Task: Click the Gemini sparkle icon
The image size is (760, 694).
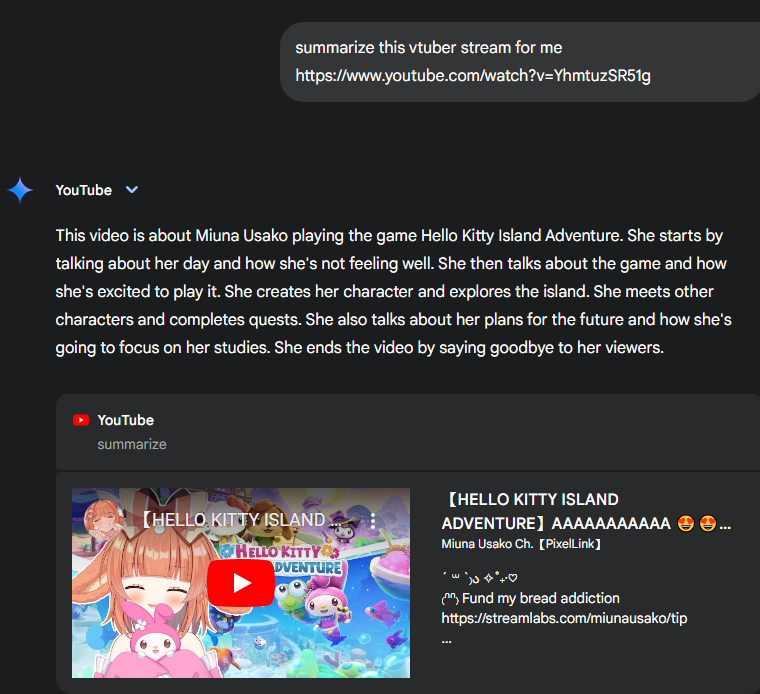Action: point(20,190)
